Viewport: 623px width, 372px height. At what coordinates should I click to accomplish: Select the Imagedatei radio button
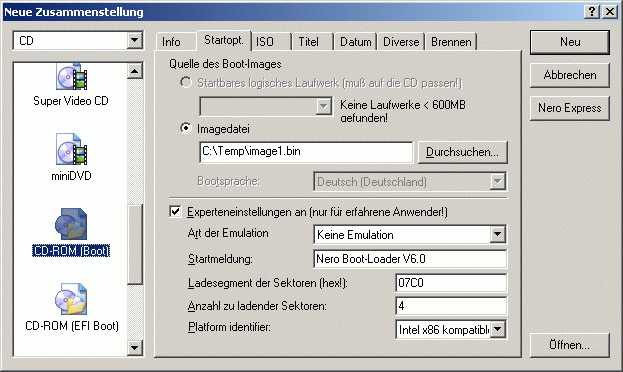point(185,128)
